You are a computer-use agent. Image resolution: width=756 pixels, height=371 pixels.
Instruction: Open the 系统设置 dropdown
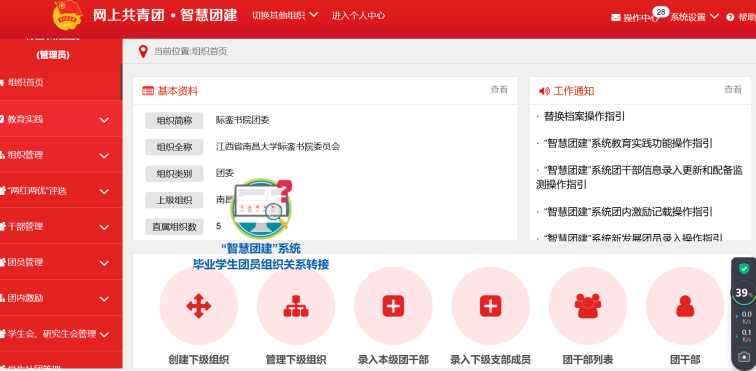pos(694,17)
